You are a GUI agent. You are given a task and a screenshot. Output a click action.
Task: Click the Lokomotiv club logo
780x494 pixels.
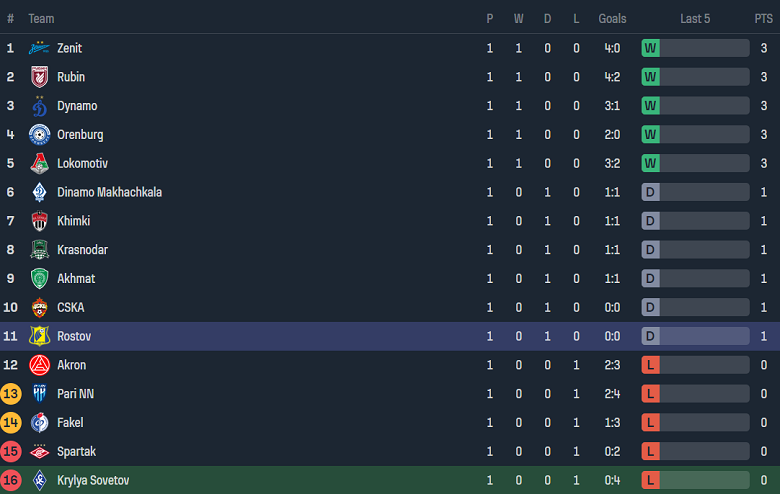(x=40, y=164)
